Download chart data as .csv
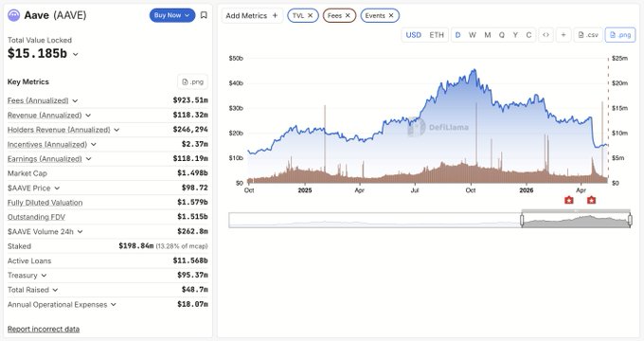The width and height of the screenshot is (644, 341). pyautogui.click(x=588, y=35)
